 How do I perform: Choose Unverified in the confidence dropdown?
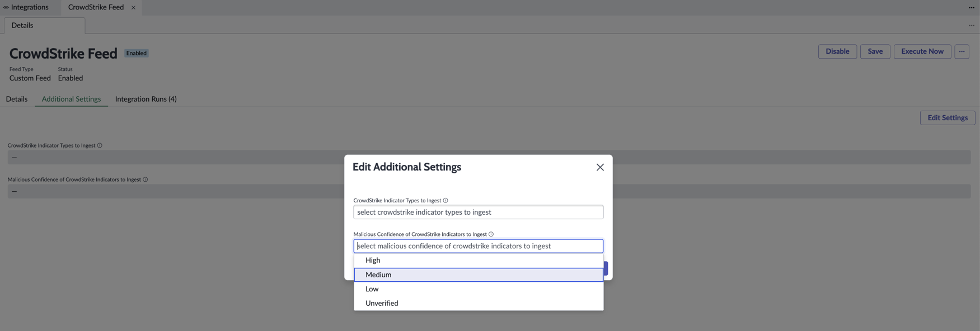(479, 303)
